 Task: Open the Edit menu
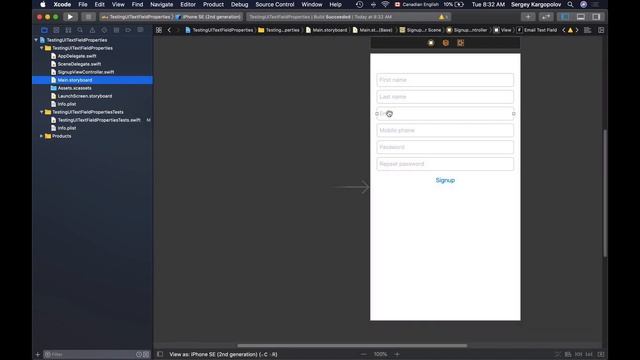point(100,4)
